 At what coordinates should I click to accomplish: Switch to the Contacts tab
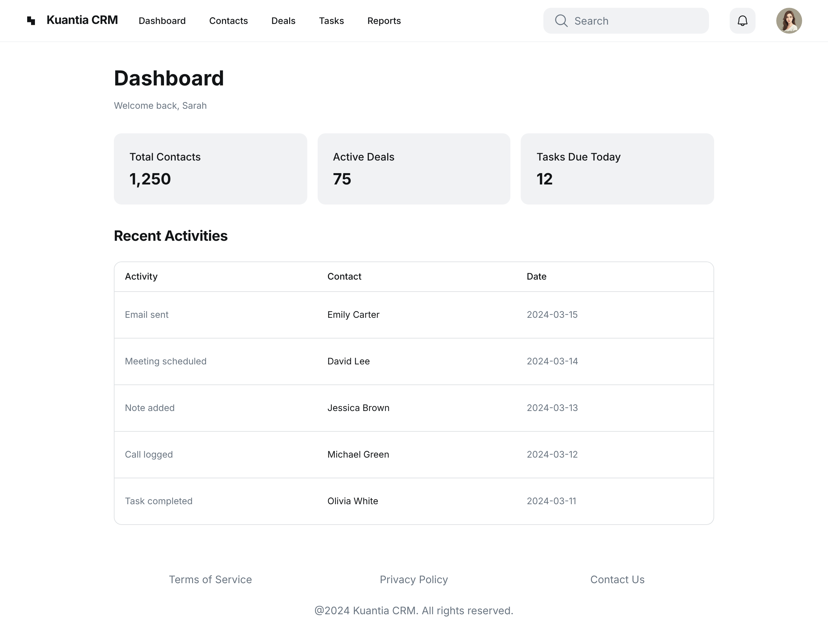(228, 21)
